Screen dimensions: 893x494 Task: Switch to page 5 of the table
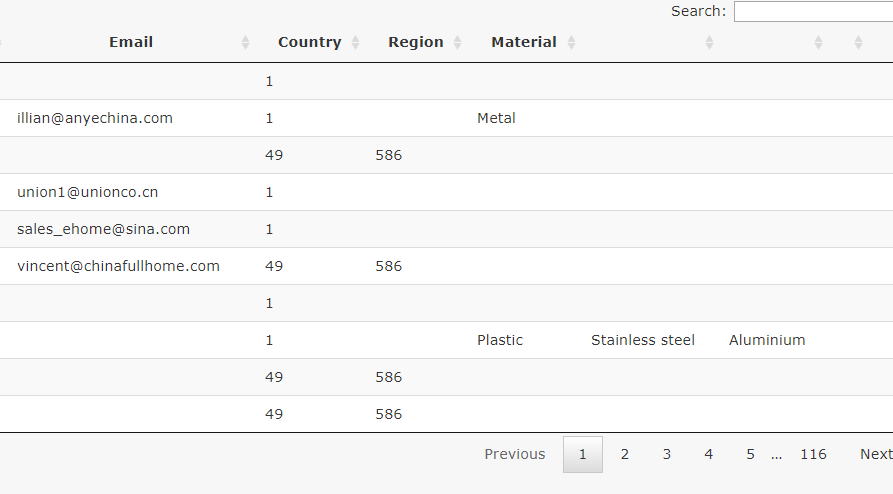click(750, 454)
